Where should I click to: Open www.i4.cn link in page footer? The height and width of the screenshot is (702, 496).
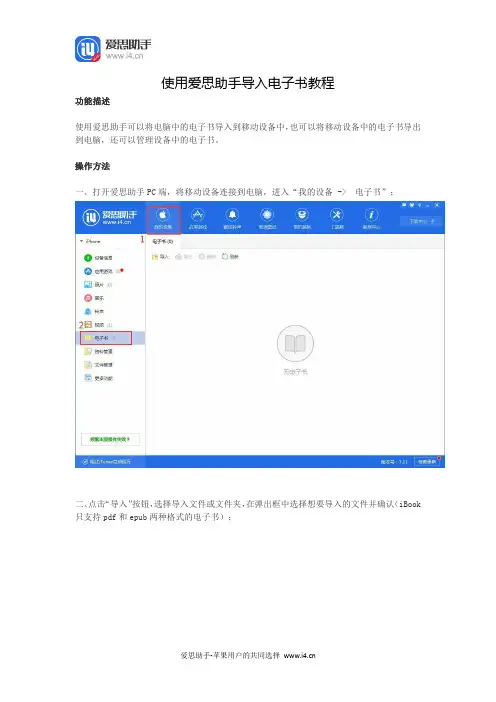pos(299,655)
